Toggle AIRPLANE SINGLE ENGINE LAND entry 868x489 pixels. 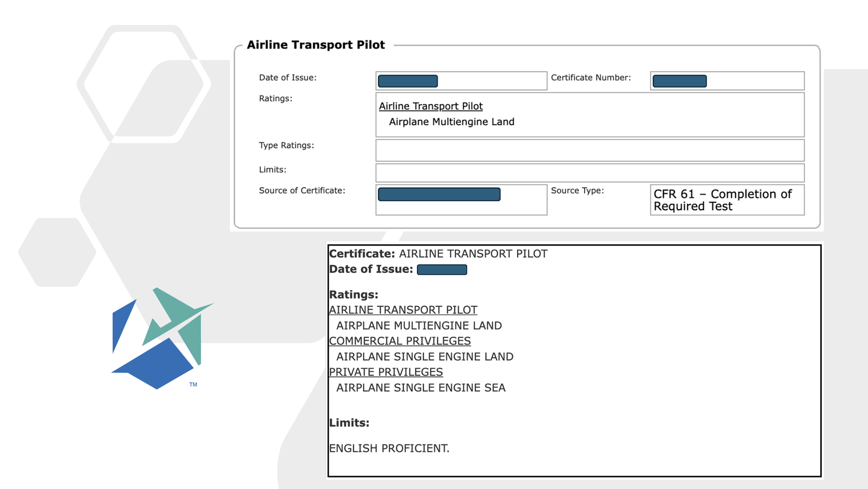tap(424, 357)
